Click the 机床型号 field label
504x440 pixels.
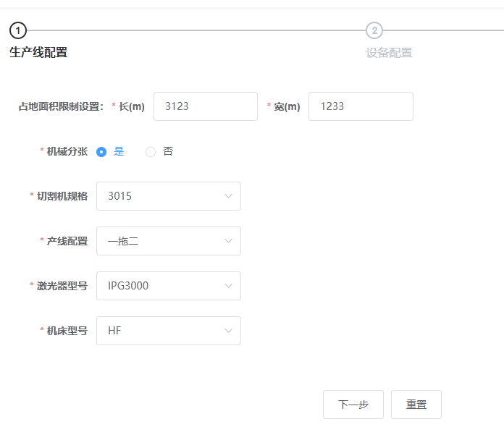pos(67,331)
